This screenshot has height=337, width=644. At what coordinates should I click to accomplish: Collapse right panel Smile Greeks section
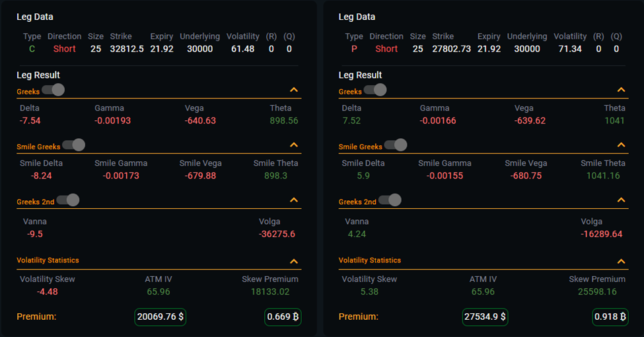[621, 145]
